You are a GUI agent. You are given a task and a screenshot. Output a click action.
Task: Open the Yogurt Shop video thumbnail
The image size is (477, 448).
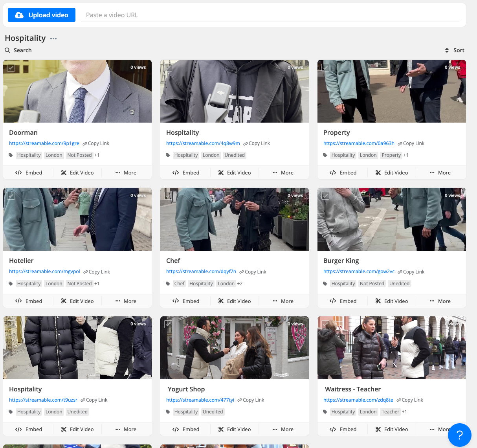coord(235,348)
